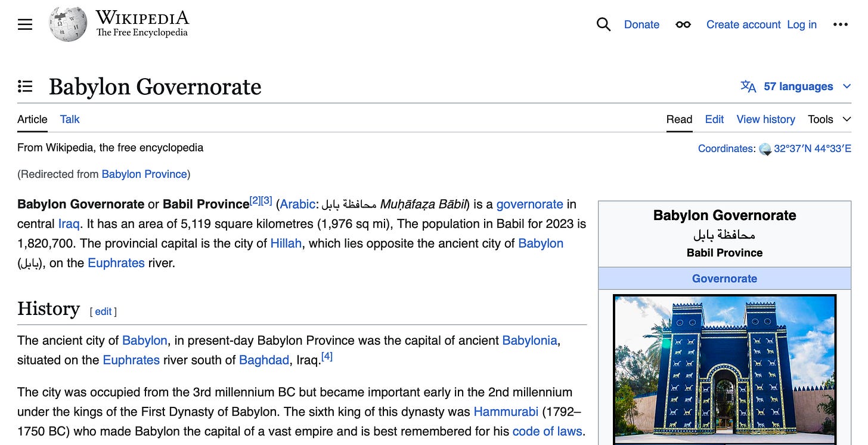Switch to the Article tab

tap(32, 119)
